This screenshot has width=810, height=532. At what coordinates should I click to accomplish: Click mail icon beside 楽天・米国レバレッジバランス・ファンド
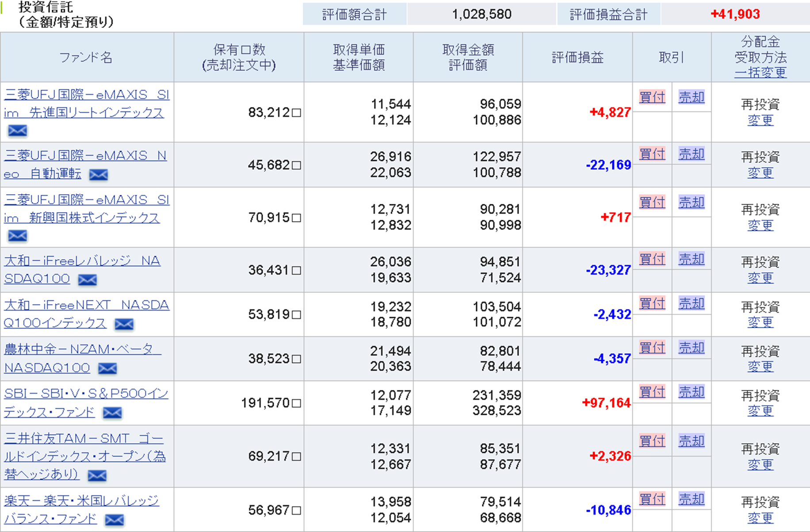114,520
